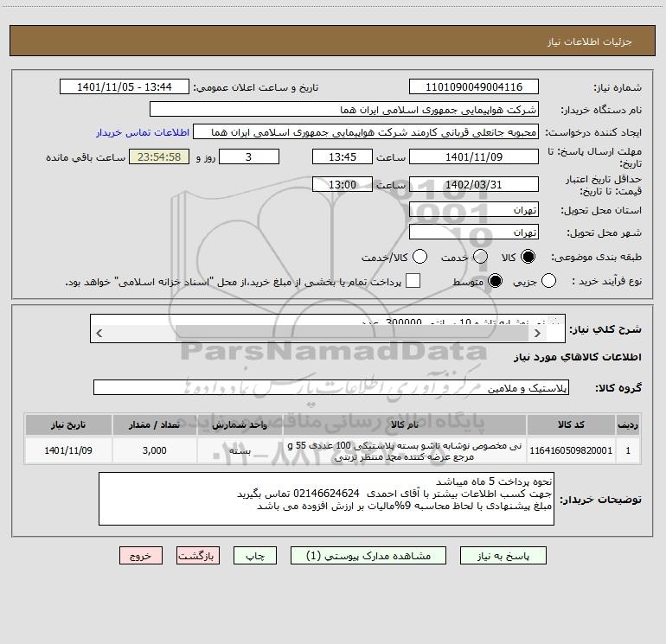
Task: Open the اطلاعات تماس خریدار link
Action: click(x=143, y=132)
